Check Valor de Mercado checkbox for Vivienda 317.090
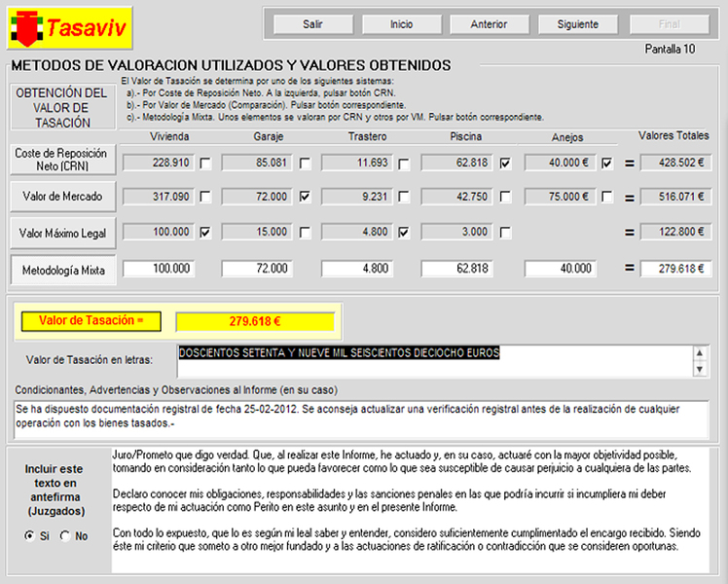The width and height of the screenshot is (728, 584). (x=205, y=197)
